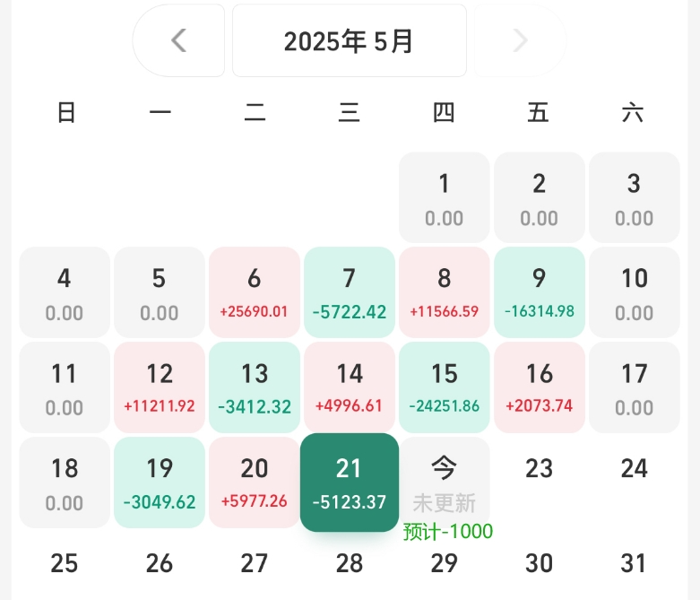Select date 23 in the calendar

tap(540, 469)
